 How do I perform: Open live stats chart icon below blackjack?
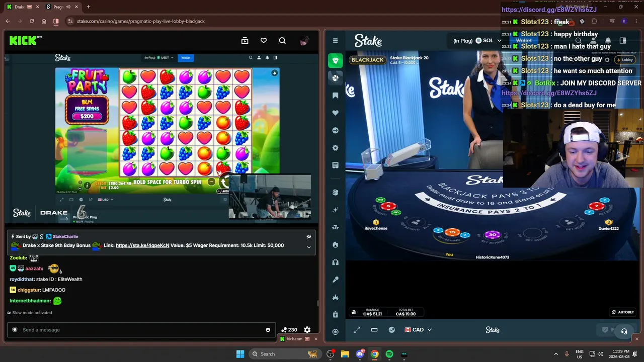[392, 330]
